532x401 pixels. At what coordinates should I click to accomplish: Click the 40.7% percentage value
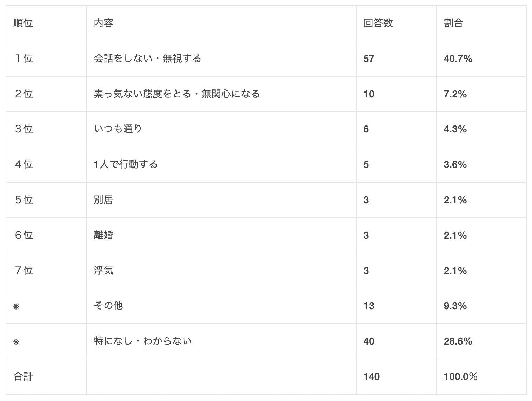click(458, 59)
